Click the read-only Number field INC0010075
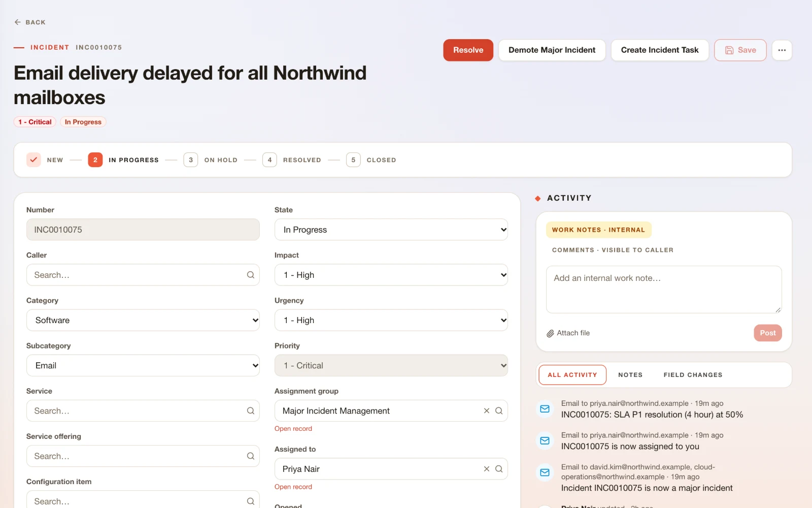812x508 pixels. coord(143,230)
